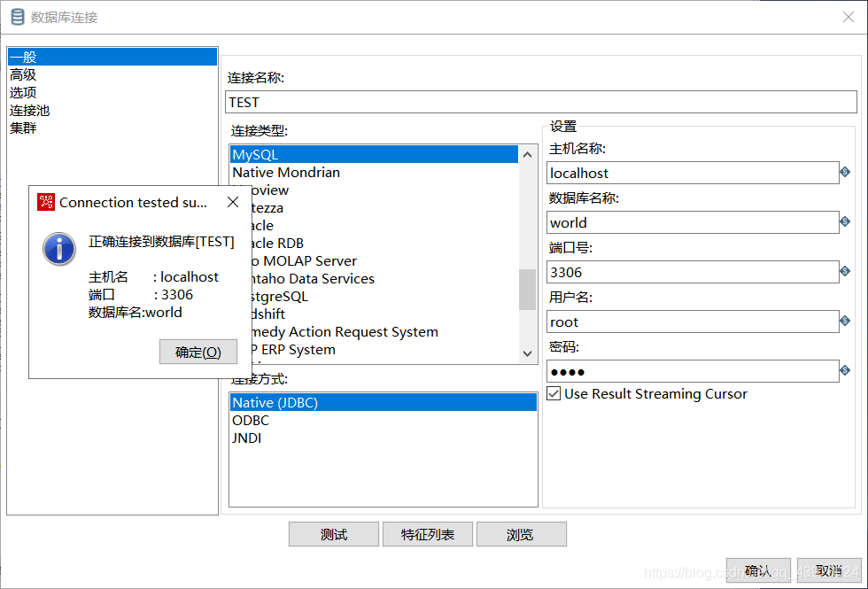Click the password field
The width and height of the screenshot is (868, 589).
tap(693, 371)
